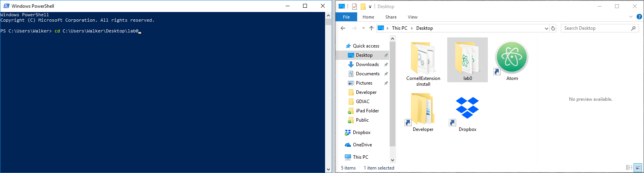Open Customize Quick Access Toolbar dropdown
This screenshot has width=644, height=173.
tap(370, 7)
